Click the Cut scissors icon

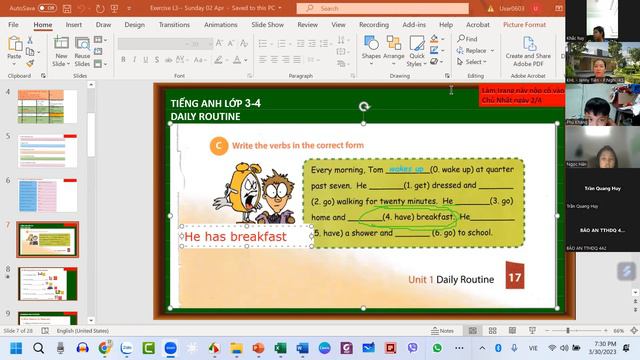point(30,40)
